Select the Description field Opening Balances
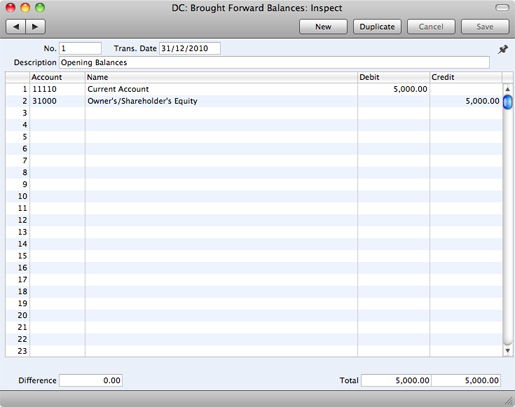515x407 pixels. (274, 62)
